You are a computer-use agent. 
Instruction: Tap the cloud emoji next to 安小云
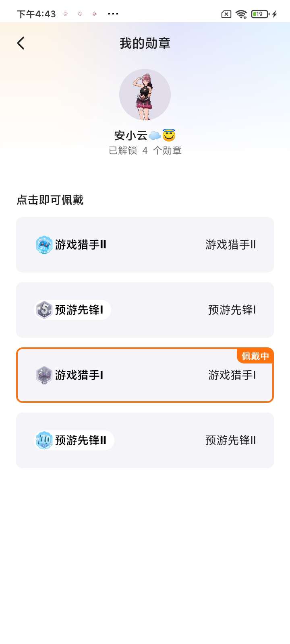155,136
